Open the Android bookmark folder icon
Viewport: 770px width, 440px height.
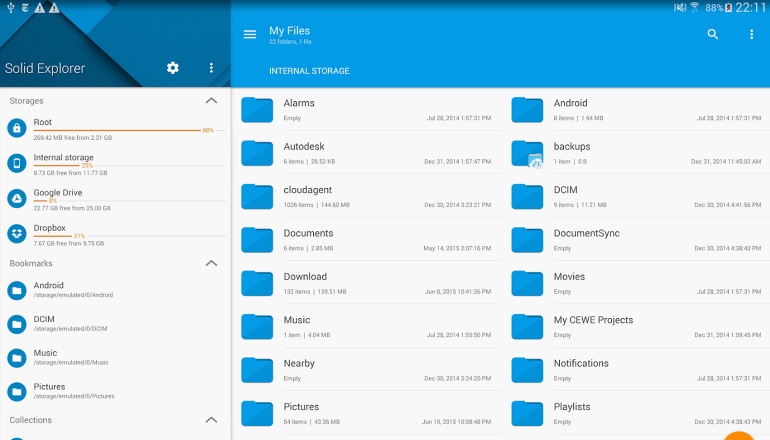(x=17, y=290)
